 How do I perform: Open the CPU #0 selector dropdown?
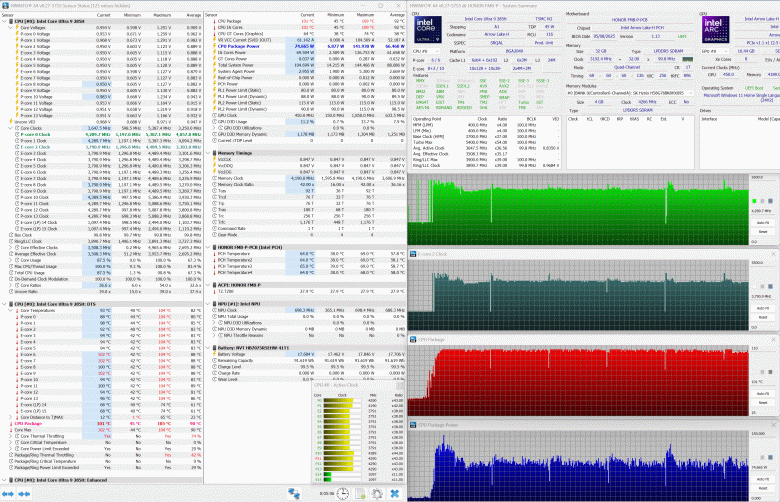(426, 51)
